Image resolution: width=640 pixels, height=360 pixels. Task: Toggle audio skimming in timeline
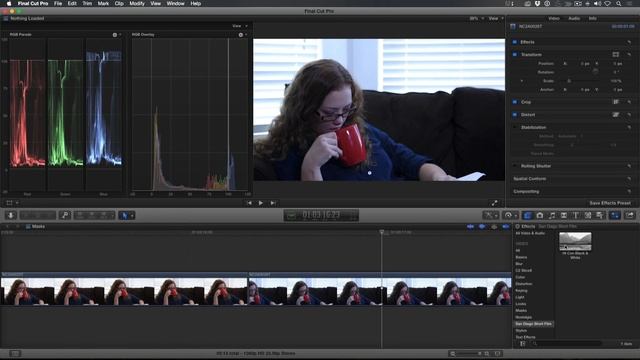pos(482,226)
